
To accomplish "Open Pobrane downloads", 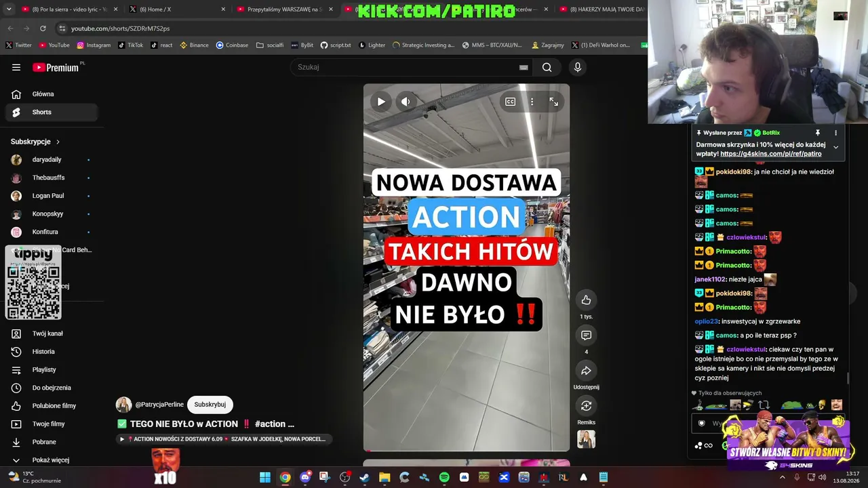I will [52, 442].
